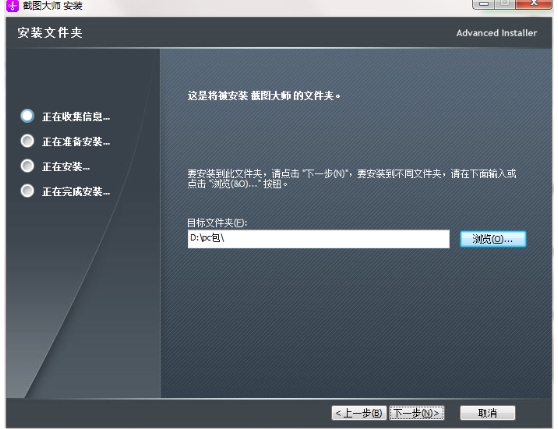
Task: Go forward with 下一步(N) button
Action: point(417,413)
